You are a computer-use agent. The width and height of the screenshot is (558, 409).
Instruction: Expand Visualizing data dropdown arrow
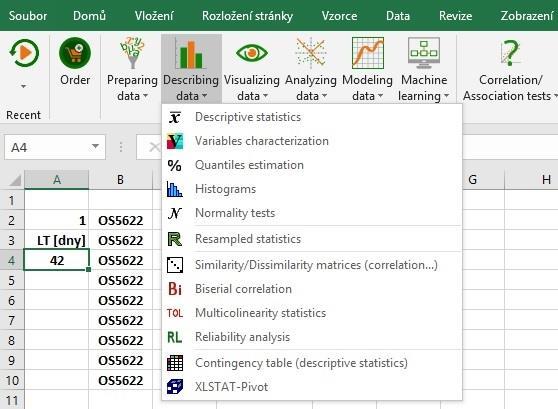[x=265, y=96]
